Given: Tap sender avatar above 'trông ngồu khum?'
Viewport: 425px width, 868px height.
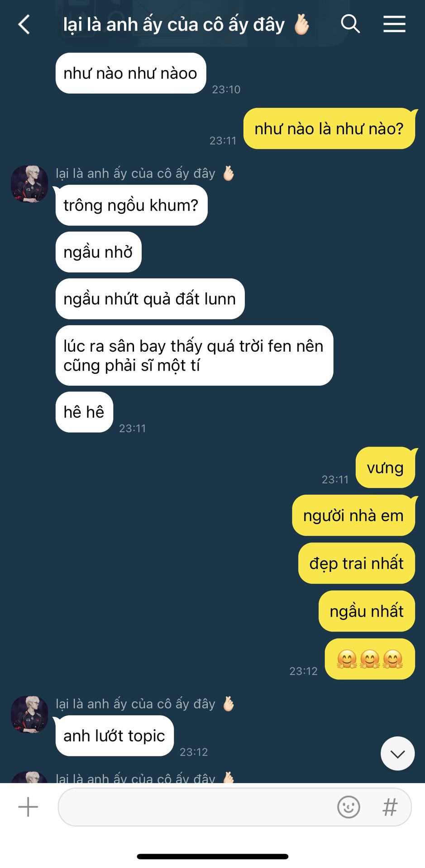Looking at the screenshot, I should pos(29,184).
